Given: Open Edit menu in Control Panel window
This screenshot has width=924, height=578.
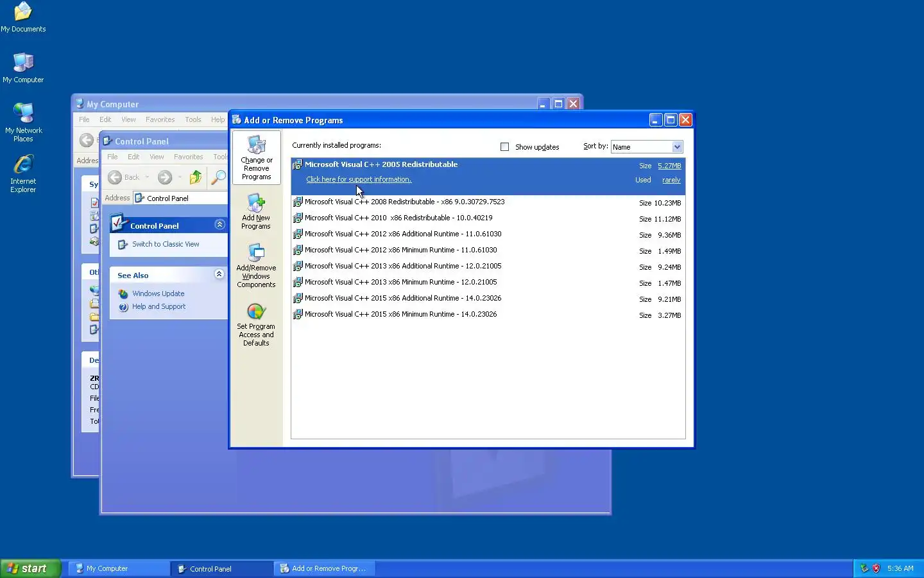Looking at the screenshot, I should [133, 157].
